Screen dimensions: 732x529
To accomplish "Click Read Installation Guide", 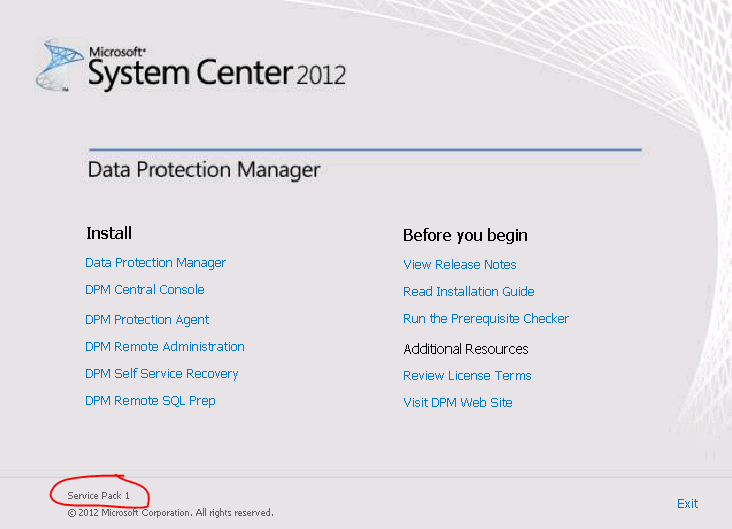I will click(469, 292).
